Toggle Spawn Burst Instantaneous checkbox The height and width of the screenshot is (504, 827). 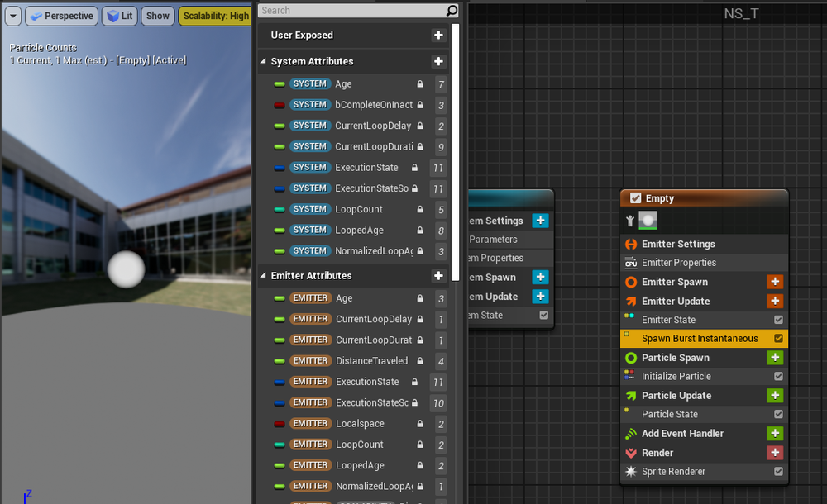778,339
